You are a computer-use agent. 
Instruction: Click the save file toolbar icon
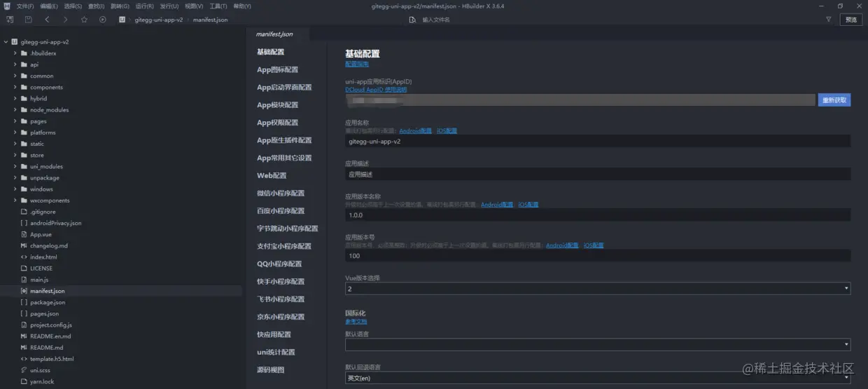coord(28,20)
